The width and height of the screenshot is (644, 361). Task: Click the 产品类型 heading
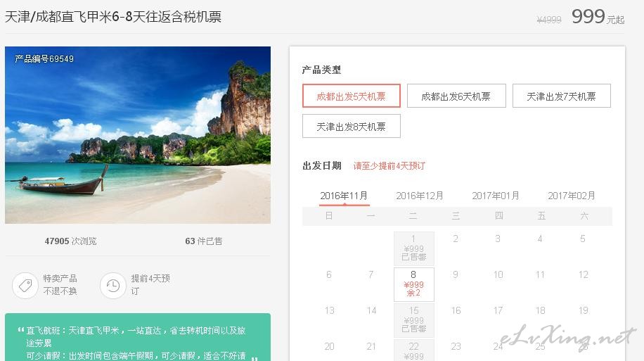tap(321, 70)
